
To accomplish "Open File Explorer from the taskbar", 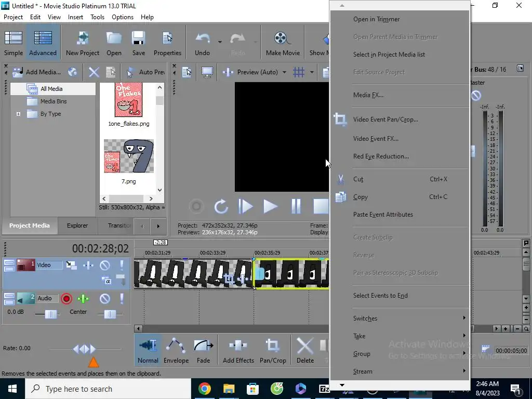I will pyautogui.click(x=229, y=389).
